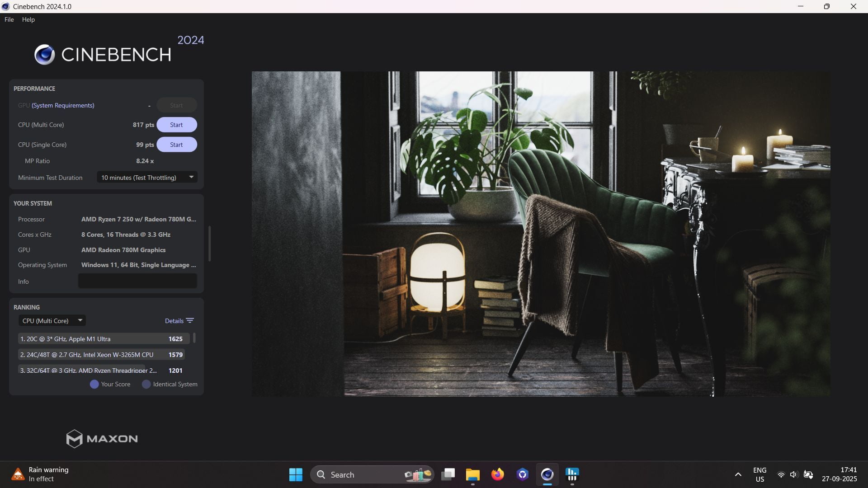Open File Explorer from the taskbar
Viewport: 868px width, 488px height.
coord(473,474)
